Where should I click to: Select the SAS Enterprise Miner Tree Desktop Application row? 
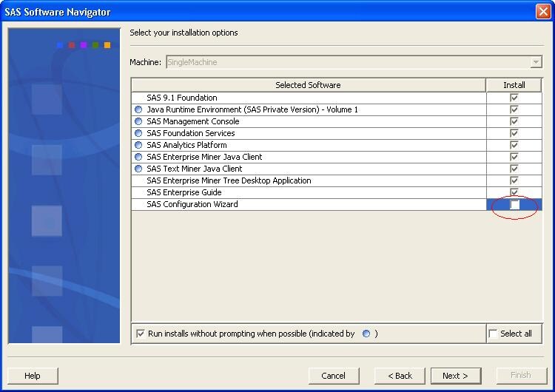click(x=229, y=180)
